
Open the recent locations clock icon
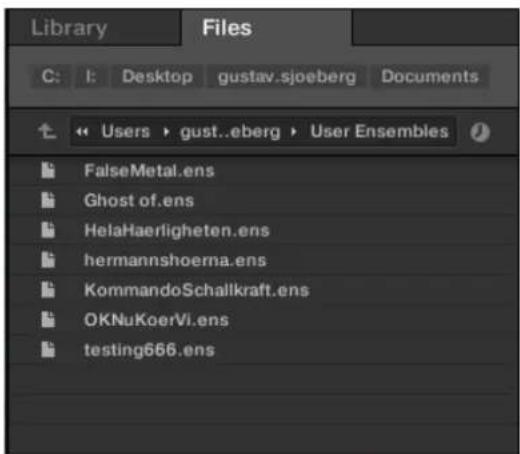(480, 132)
